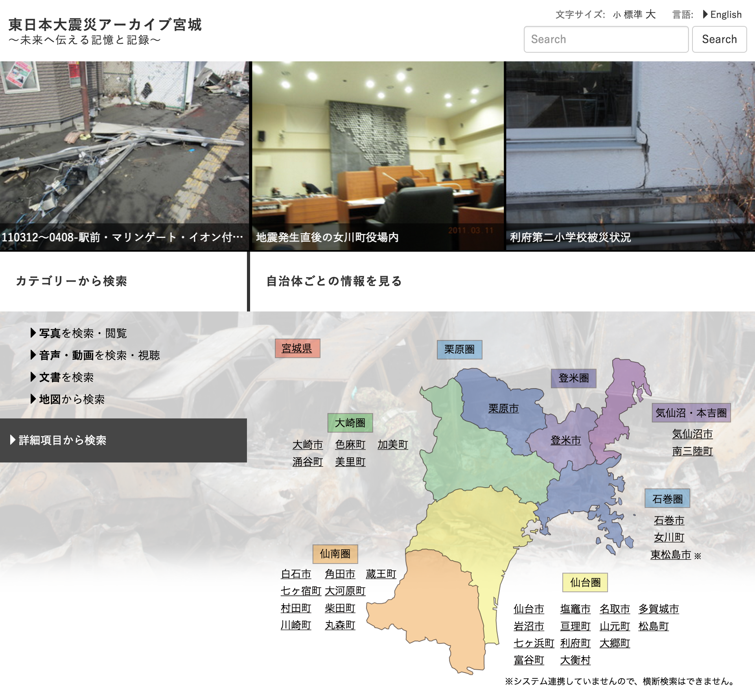Open the 利府町 link
Viewport: 755px width, 700px height.
575,643
